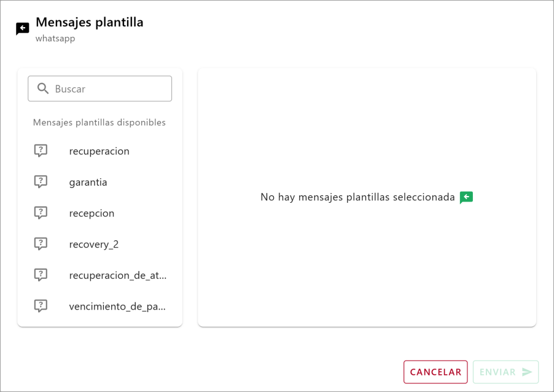Image resolution: width=554 pixels, height=392 pixels.
Task: Click the bubble icon beside recuperacion
Action: [41, 151]
